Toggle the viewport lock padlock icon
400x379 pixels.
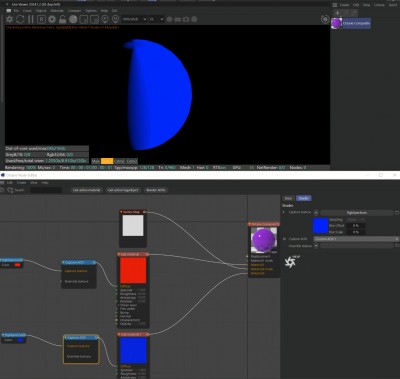(62, 19)
